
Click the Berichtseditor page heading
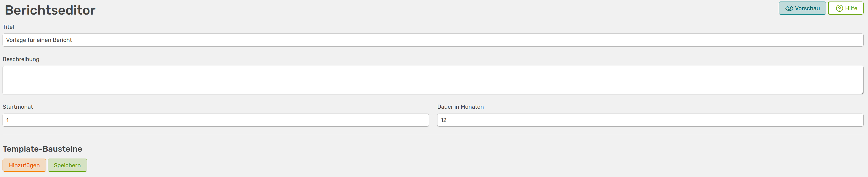tap(50, 10)
